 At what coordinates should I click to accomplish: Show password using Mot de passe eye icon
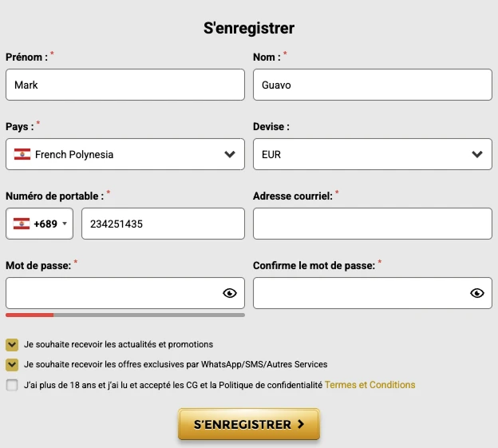[x=230, y=293]
